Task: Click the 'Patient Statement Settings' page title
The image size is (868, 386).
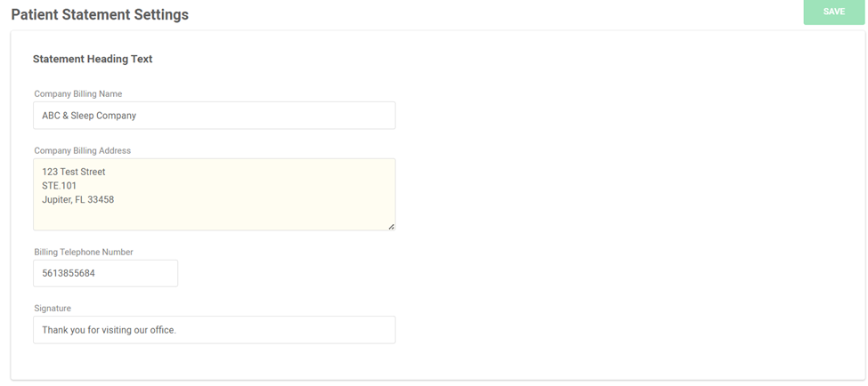Action: (x=100, y=14)
